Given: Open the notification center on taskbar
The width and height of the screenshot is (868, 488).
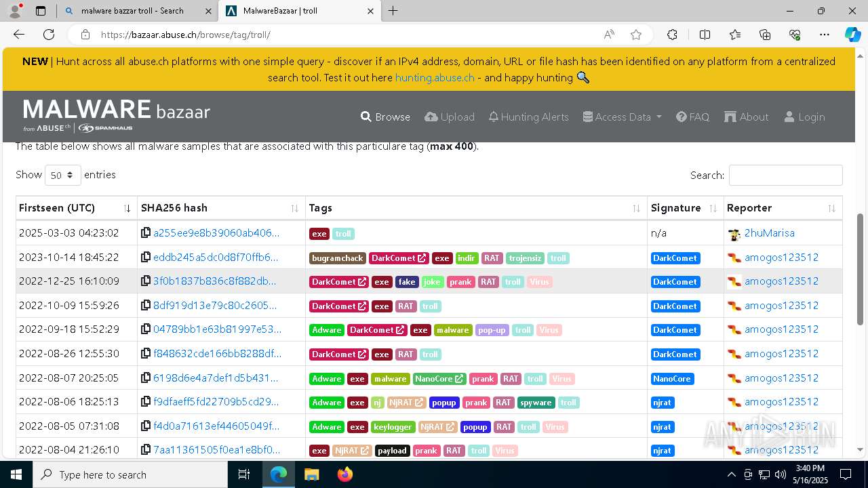Looking at the screenshot, I should click(x=846, y=474).
